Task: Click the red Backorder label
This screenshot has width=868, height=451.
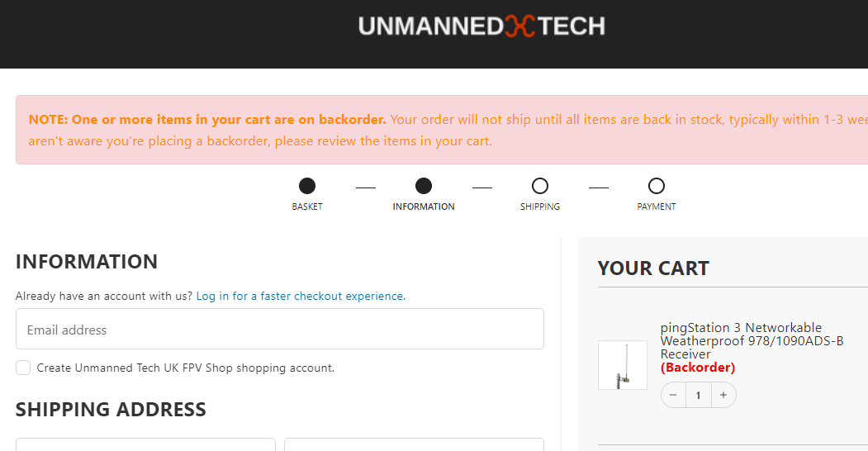Action: click(x=698, y=368)
